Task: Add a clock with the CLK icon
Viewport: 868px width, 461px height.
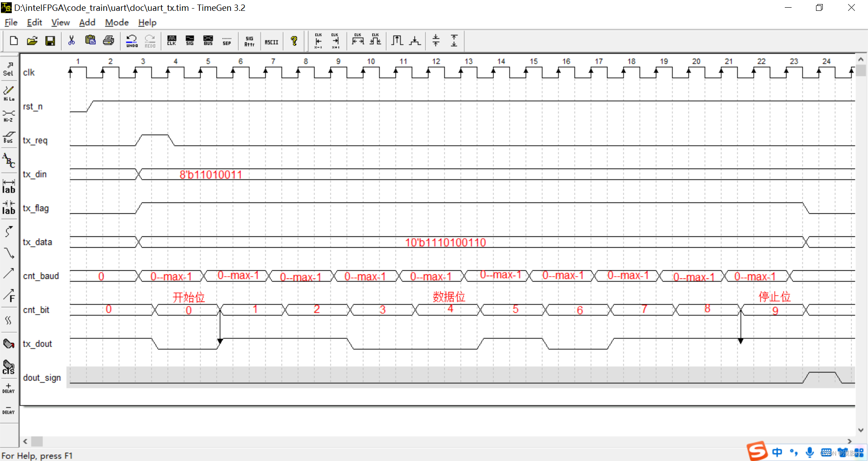Action: point(172,41)
